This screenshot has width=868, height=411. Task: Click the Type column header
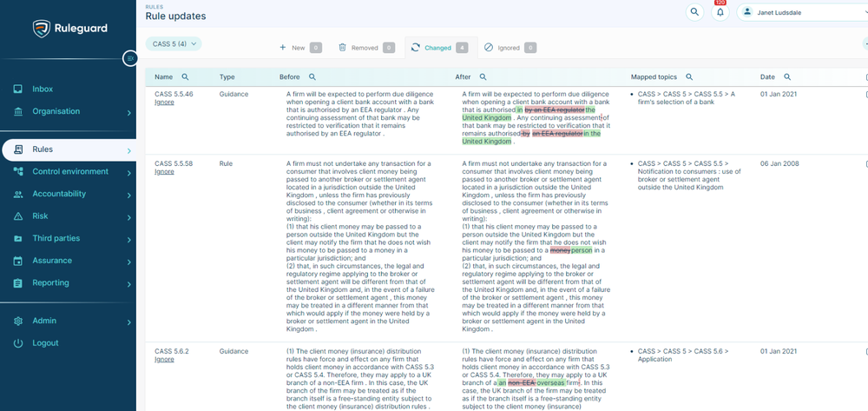227,77
